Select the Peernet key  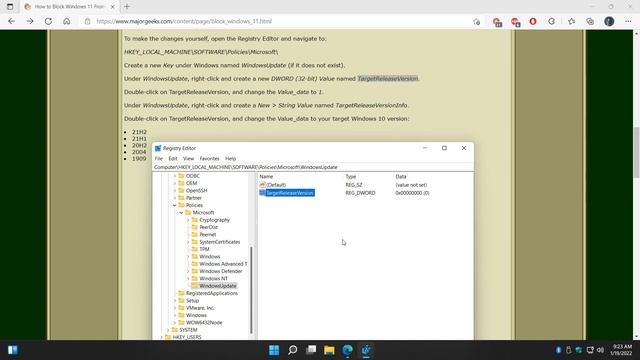(x=208, y=235)
